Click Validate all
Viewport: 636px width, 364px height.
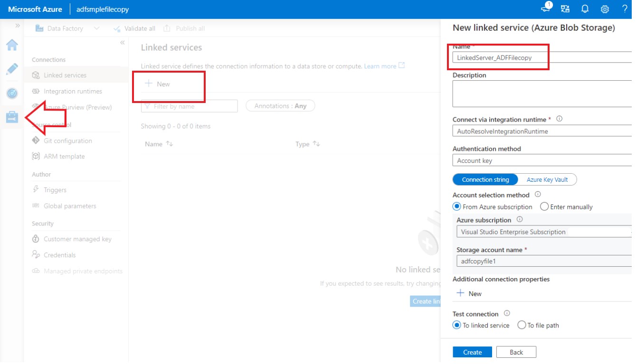[134, 28]
